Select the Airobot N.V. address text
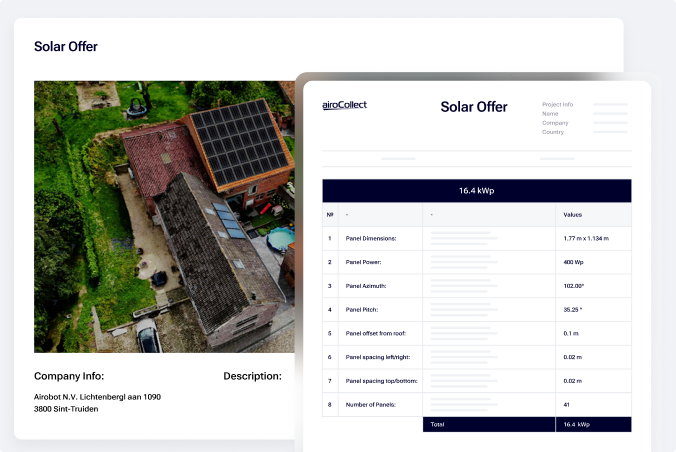Viewport: 676px width, 452px height. 97,402
